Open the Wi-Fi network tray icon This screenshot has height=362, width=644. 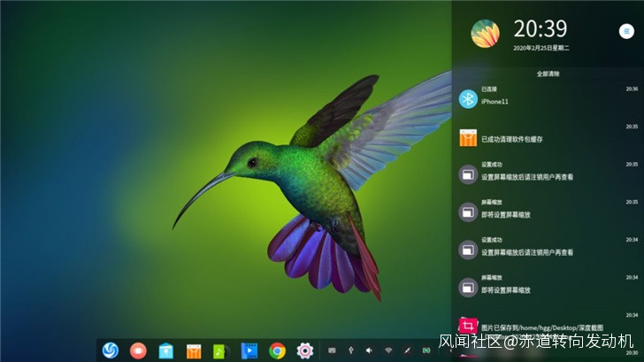[x=388, y=350]
